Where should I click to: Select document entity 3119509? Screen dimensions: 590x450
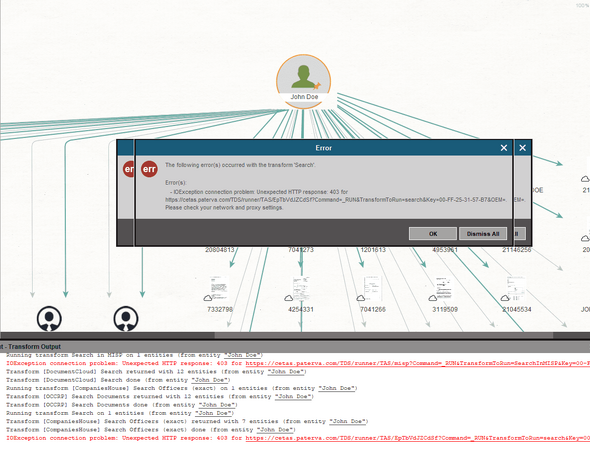pos(444,288)
